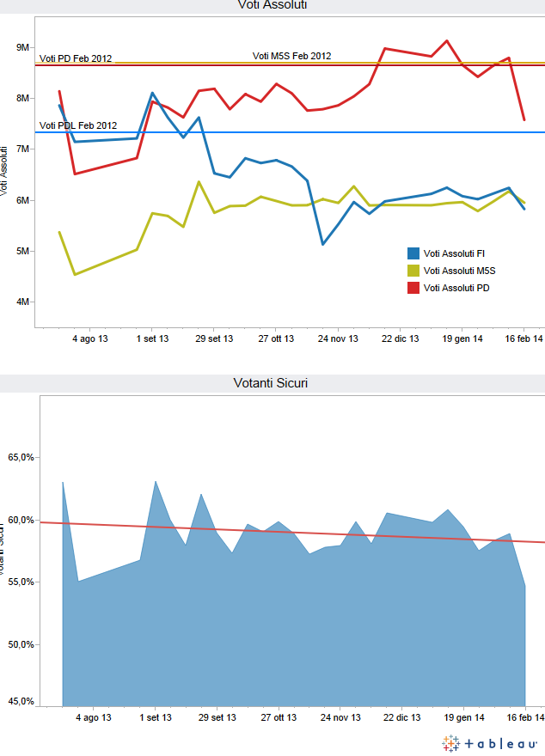Viewport: 545px width, 756px height.
Task: Click the red Voti Assoluti PD legend swatch
Action: 413,289
